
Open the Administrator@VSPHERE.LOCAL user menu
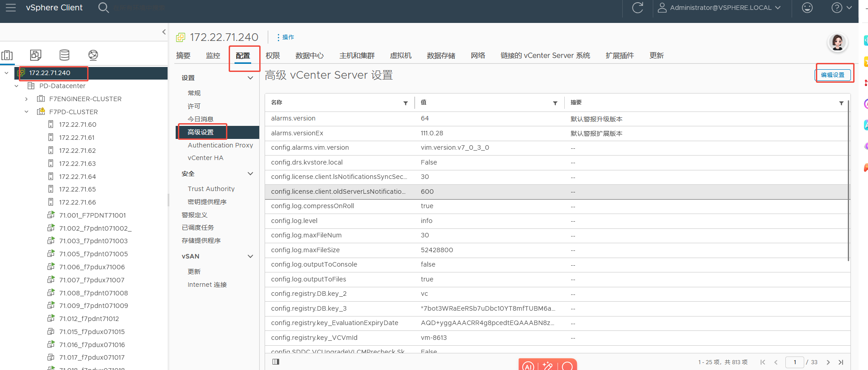tap(719, 8)
